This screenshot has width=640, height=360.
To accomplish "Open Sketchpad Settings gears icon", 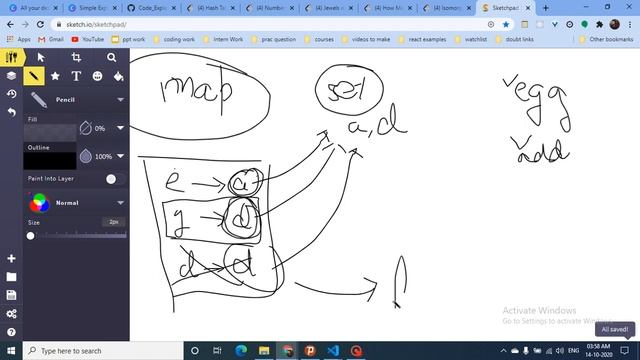I will 11,313.
